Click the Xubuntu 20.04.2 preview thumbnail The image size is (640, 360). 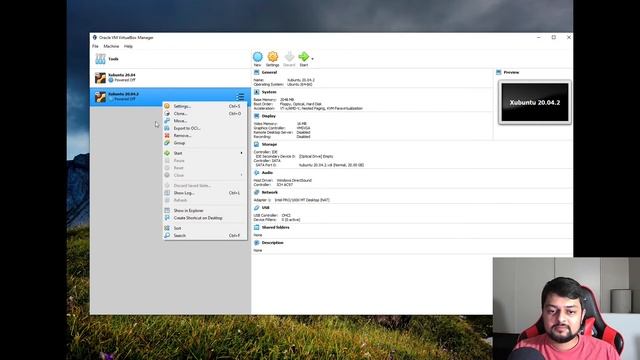point(535,102)
